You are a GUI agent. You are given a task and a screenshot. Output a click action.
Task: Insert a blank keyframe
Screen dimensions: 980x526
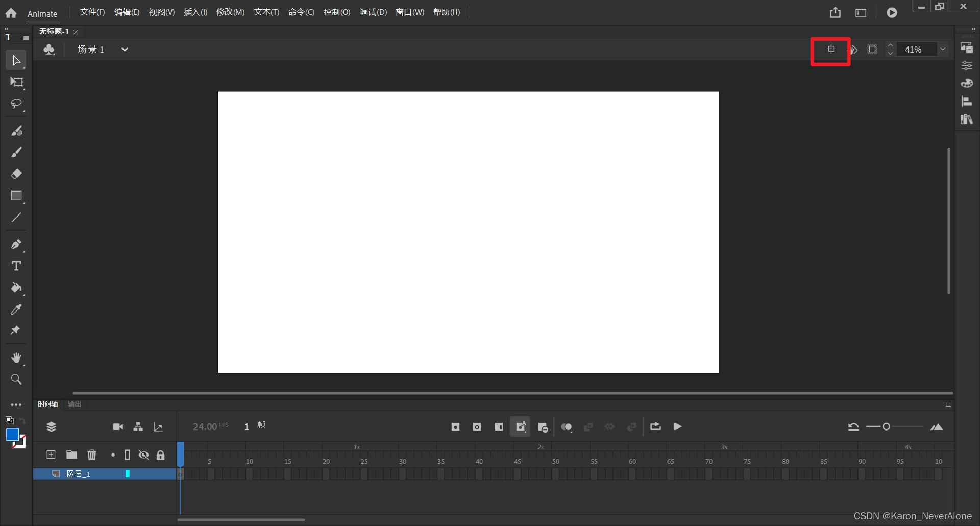(x=477, y=427)
